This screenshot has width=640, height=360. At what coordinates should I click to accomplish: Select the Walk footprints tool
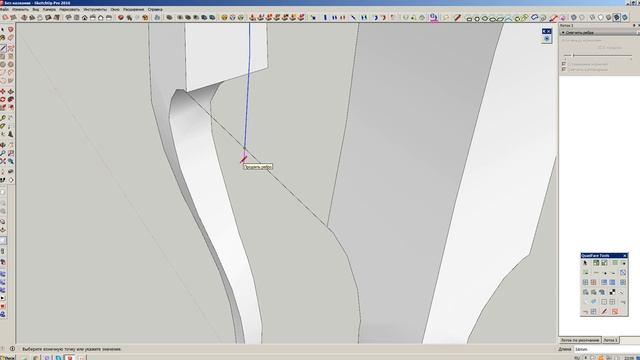(x=3, y=180)
